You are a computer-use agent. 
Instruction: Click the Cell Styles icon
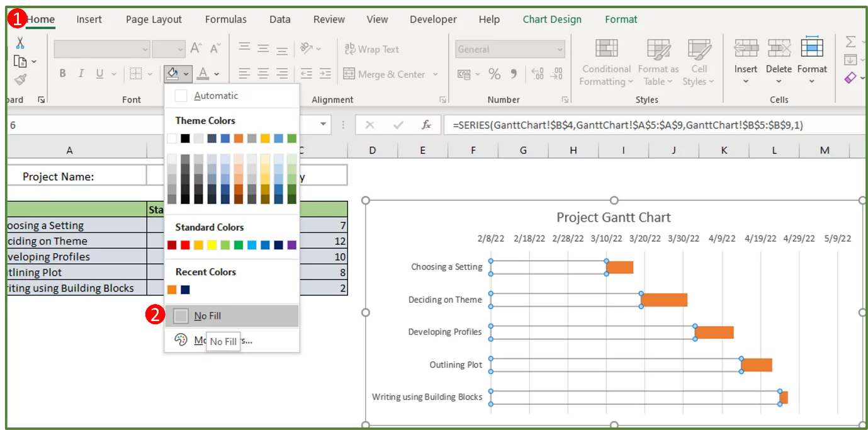[x=698, y=60]
